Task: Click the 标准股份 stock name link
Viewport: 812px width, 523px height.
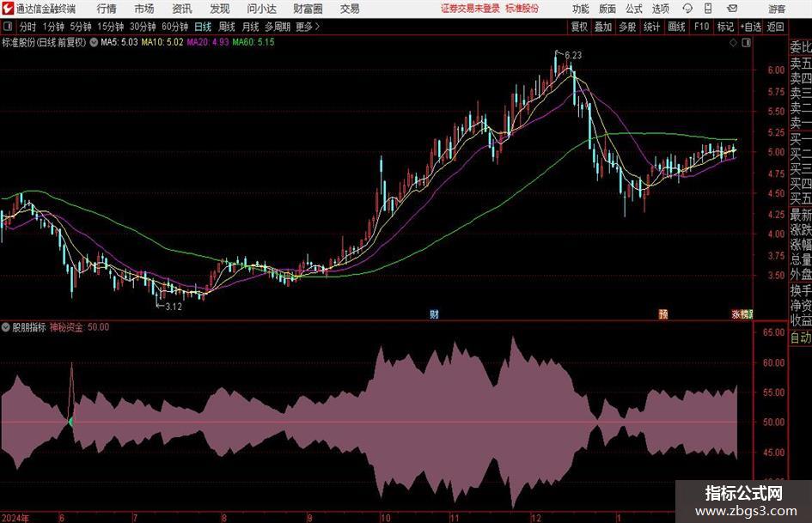Action: [x=522, y=9]
